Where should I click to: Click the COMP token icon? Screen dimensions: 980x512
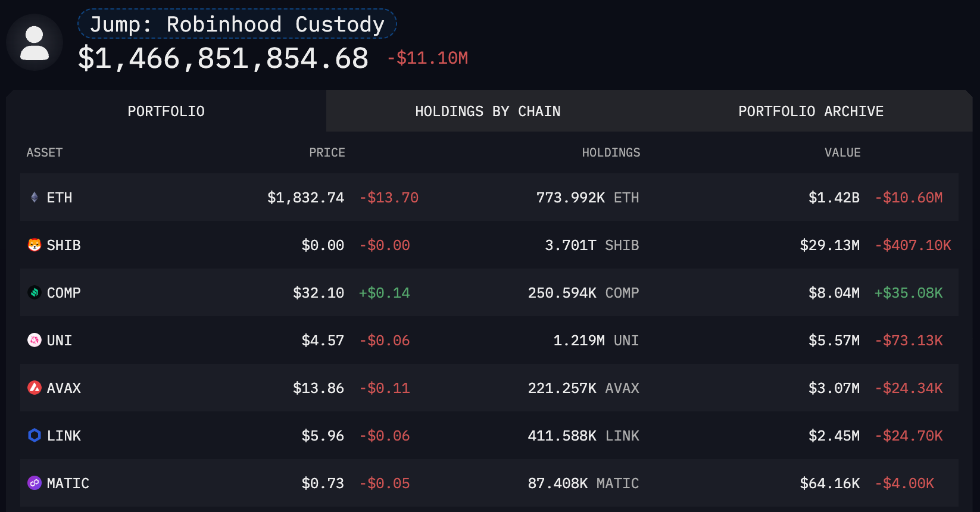coord(35,292)
